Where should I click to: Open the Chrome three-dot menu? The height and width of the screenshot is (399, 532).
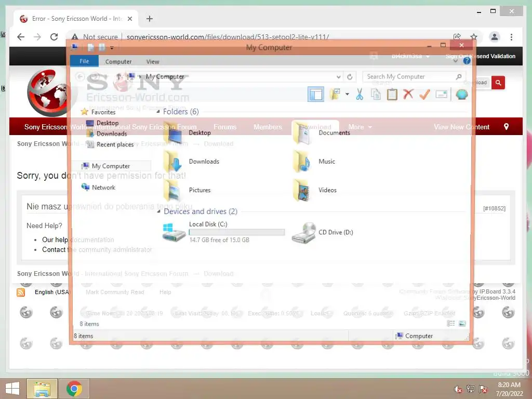point(511,37)
